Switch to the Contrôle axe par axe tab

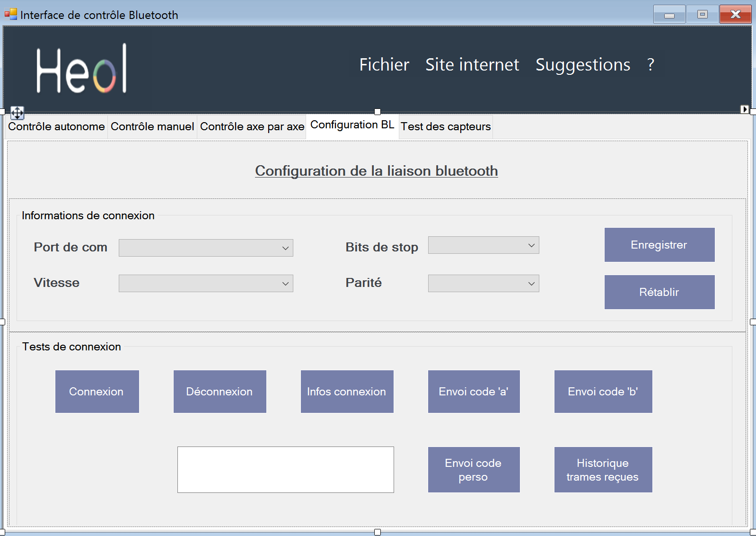(x=252, y=126)
